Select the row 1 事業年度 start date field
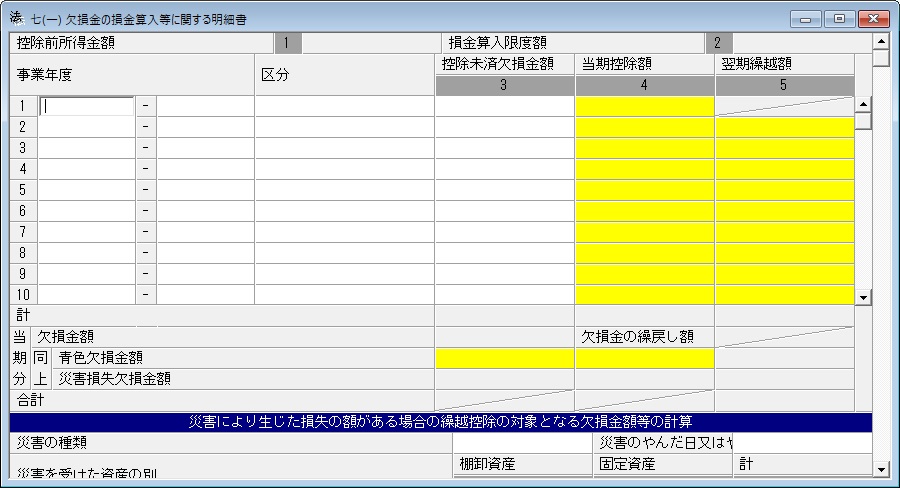 point(87,106)
